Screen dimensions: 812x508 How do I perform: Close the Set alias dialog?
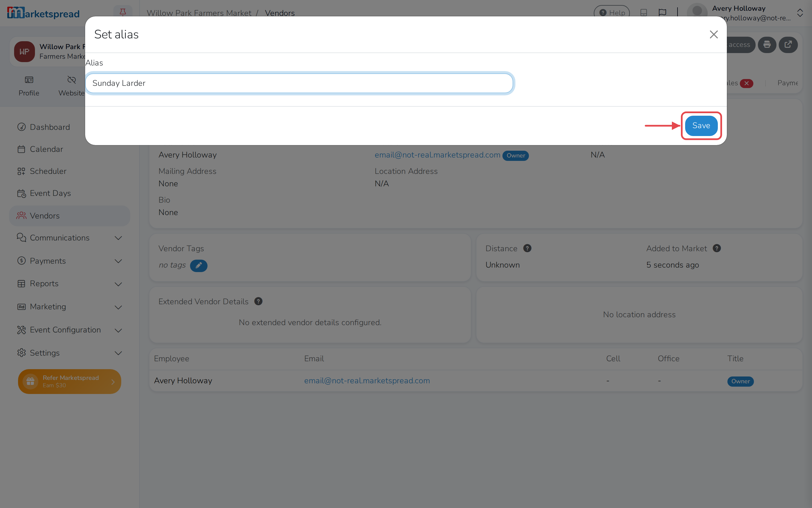(x=714, y=34)
